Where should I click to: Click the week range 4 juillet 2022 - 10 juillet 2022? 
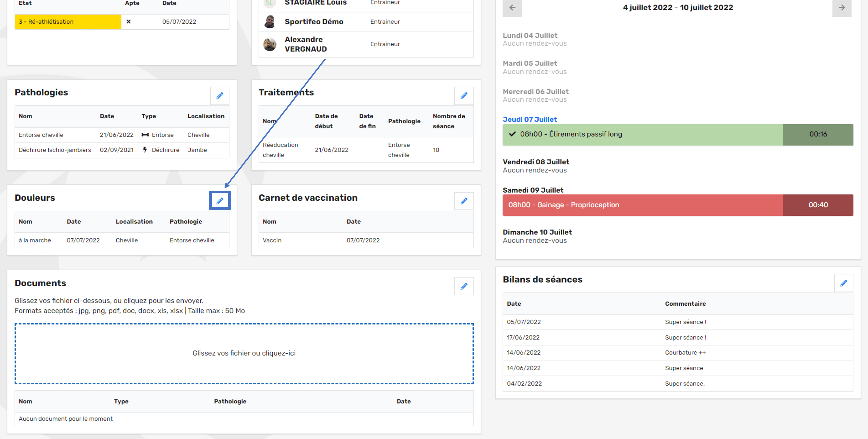coord(678,7)
